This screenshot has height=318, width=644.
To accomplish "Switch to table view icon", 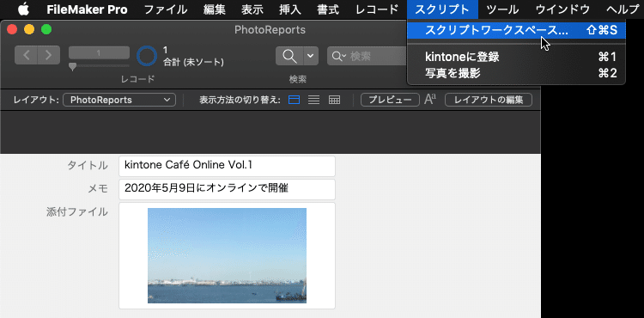I will [334, 100].
